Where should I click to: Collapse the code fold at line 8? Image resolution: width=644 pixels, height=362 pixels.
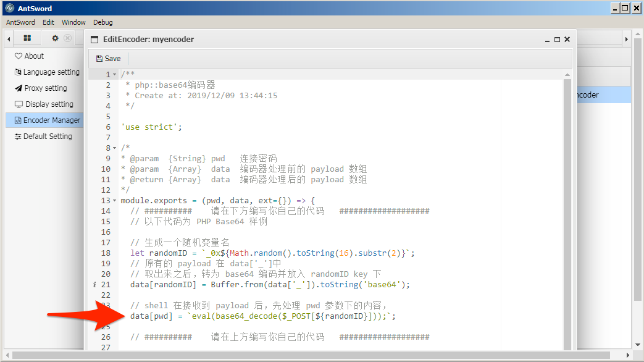pyautogui.click(x=115, y=148)
